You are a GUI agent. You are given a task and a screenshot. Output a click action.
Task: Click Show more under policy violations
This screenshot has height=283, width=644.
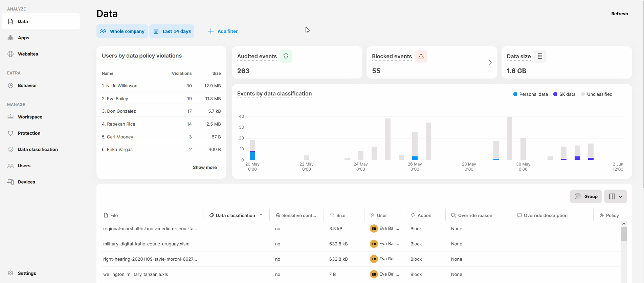click(x=205, y=167)
